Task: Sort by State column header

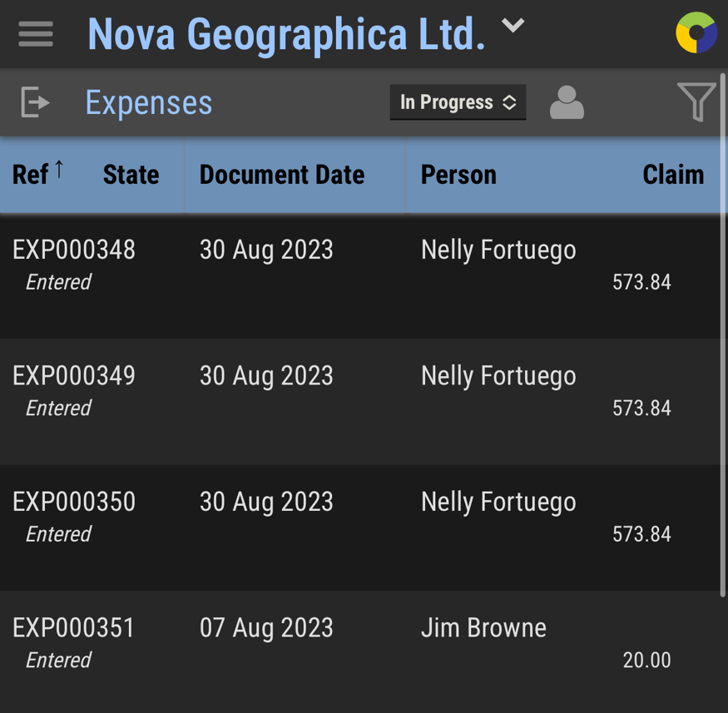Action: tap(131, 175)
